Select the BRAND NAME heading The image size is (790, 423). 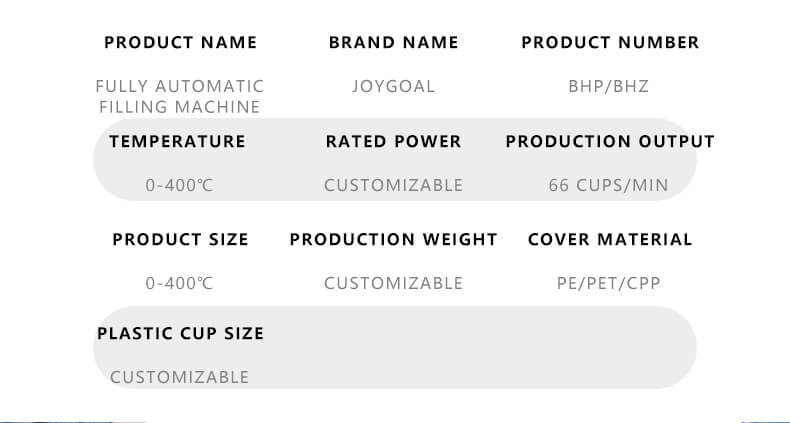(x=393, y=42)
